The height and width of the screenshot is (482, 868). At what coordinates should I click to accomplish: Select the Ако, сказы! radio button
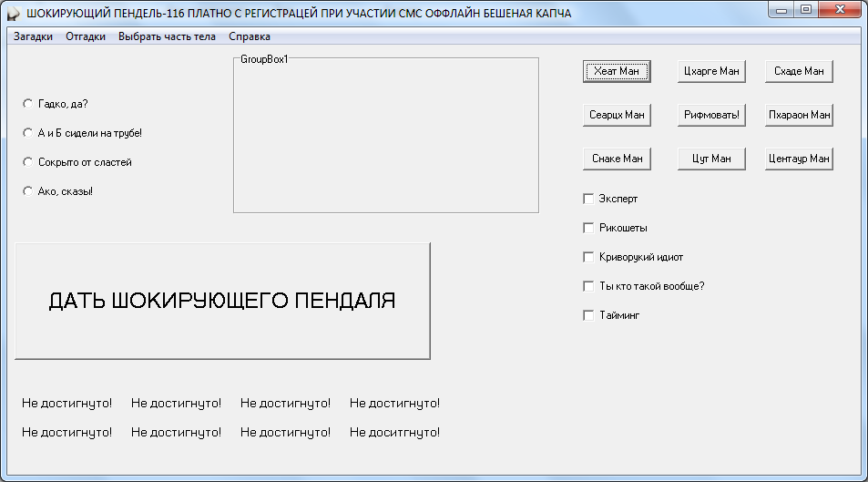point(27,191)
